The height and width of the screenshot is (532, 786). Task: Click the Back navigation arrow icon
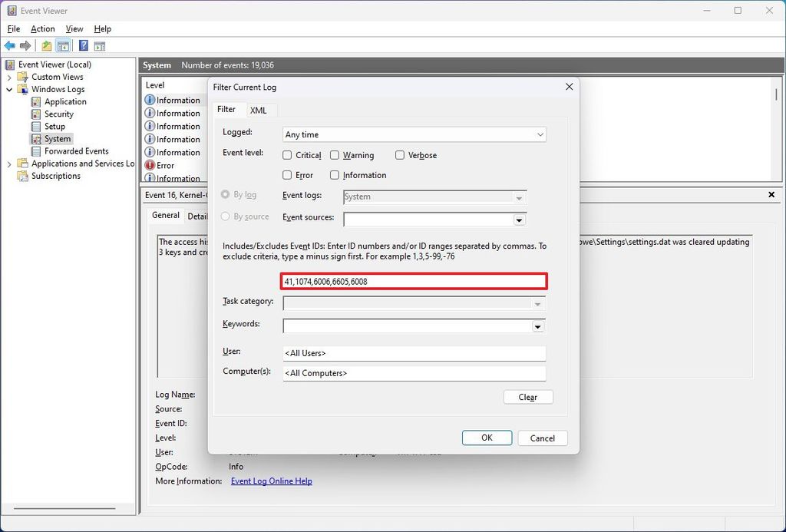(x=9, y=45)
